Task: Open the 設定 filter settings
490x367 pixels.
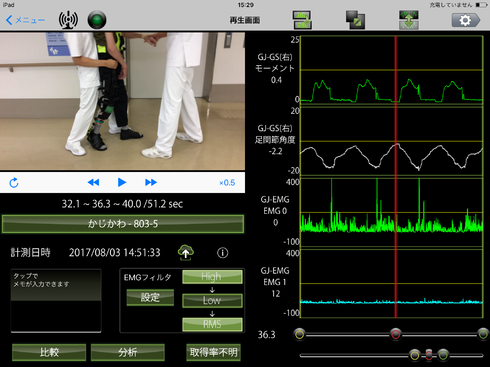Action: click(150, 297)
